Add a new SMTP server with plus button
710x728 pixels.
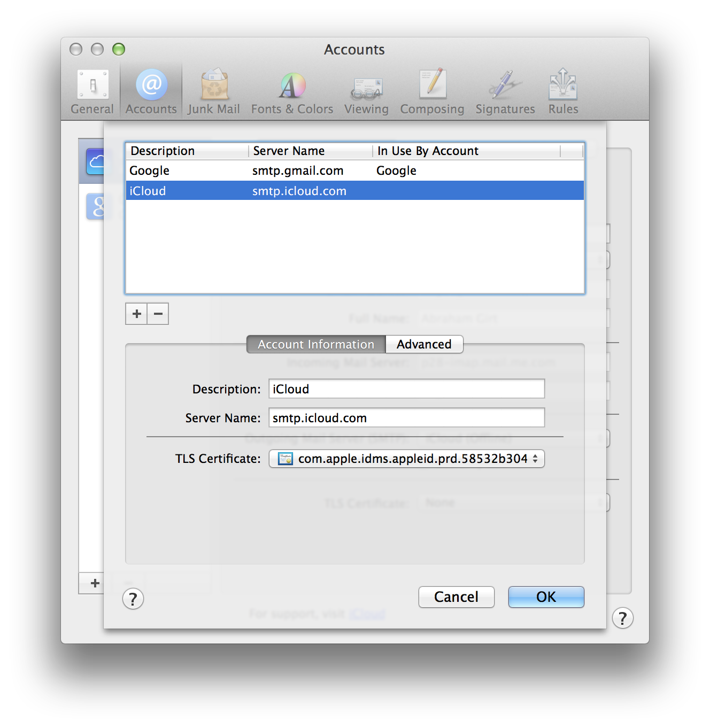point(136,314)
